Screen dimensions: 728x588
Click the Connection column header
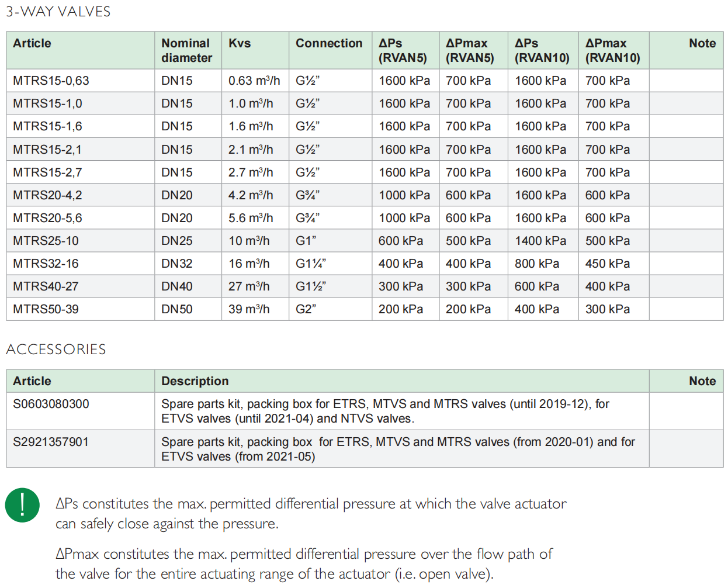[329, 43]
